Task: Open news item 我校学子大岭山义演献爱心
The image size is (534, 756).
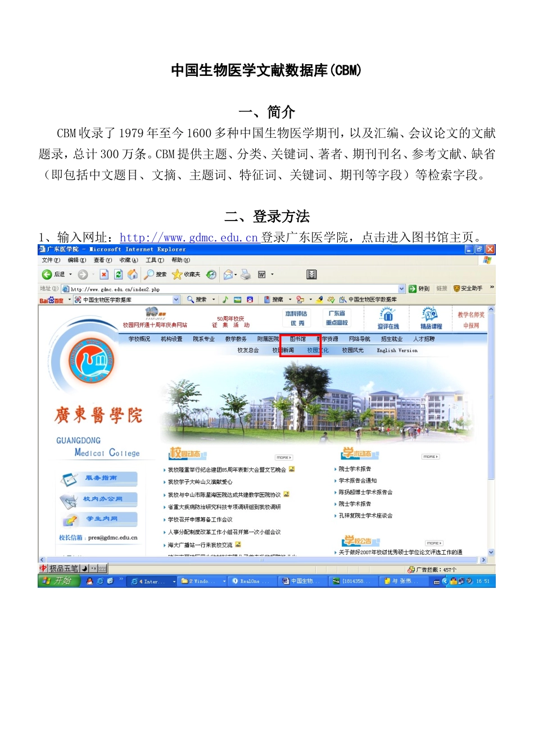Action: click(x=200, y=482)
